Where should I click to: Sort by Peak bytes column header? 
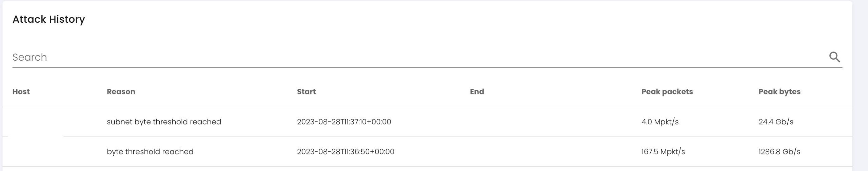pos(779,91)
